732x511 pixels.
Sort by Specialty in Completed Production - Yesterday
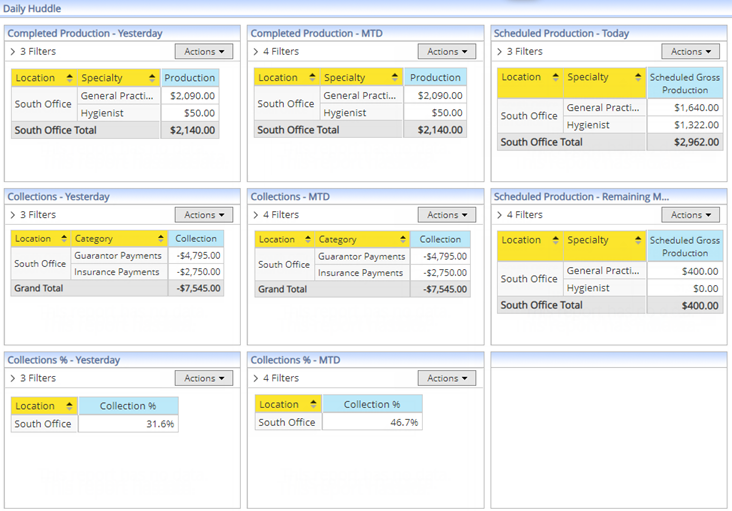(152, 78)
